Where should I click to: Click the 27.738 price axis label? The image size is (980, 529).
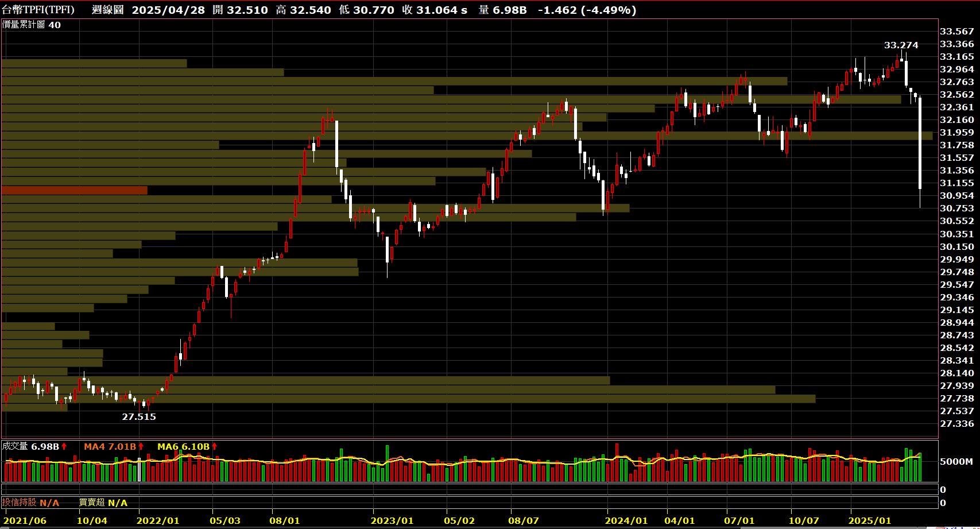tap(957, 398)
